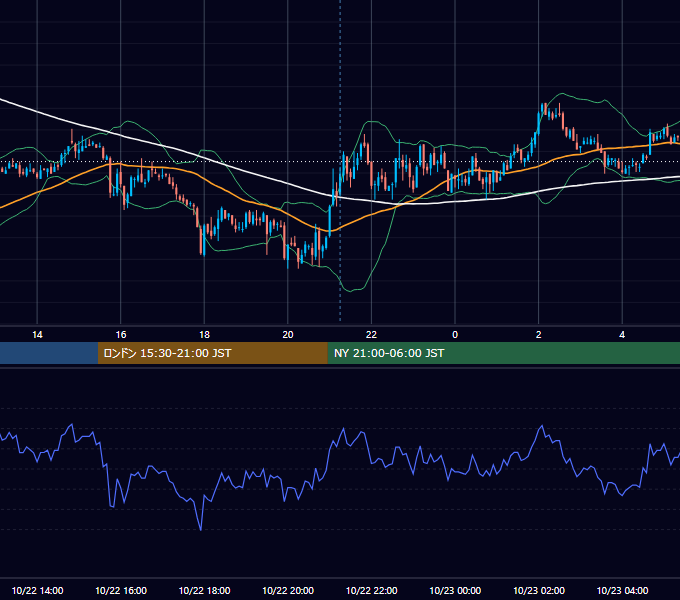Image resolution: width=680 pixels, height=600 pixels.
Task: Click the ロンドン 15:30-21:00 JST session bar
Action: (x=212, y=353)
